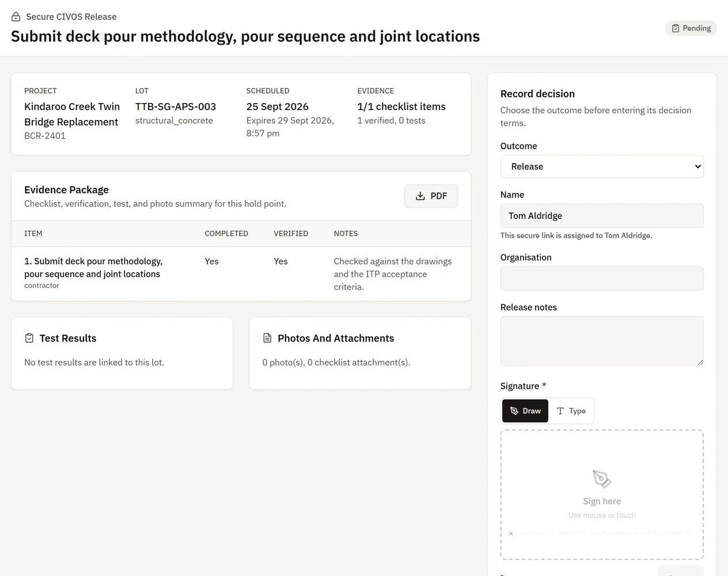Click the Kindaroo Creek Twin Bridge Replacement project name
This screenshot has height=576, width=728.
pos(72,114)
